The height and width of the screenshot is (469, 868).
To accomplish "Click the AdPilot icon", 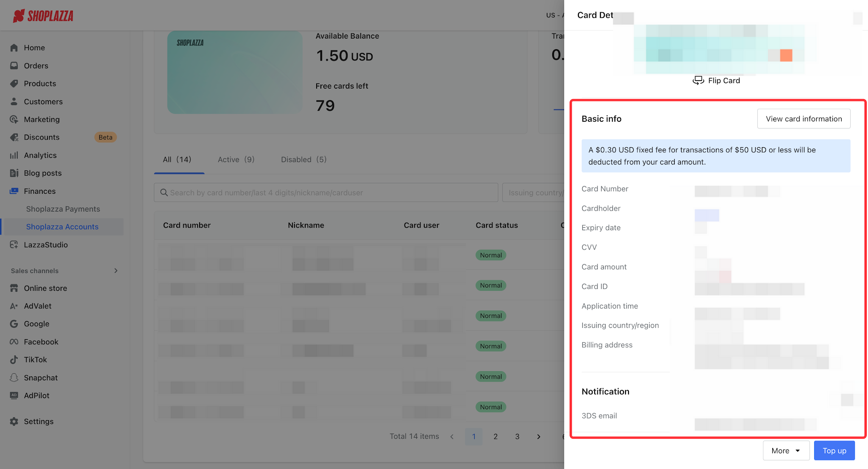I will (x=14, y=395).
